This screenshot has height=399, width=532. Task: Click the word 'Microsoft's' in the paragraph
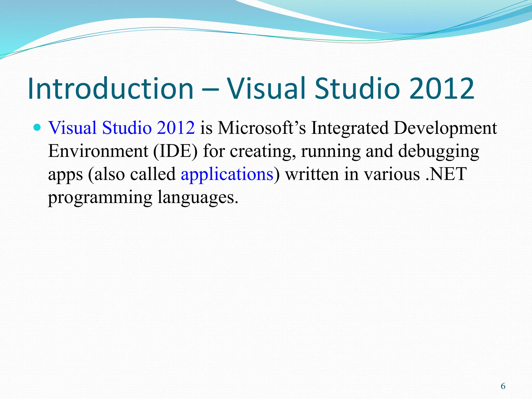(x=262, y=128)
